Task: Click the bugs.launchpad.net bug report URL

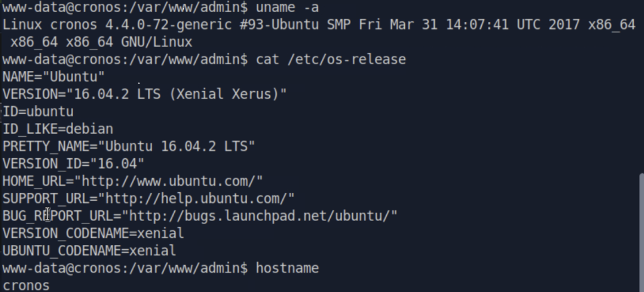Action: click(263, 216)
